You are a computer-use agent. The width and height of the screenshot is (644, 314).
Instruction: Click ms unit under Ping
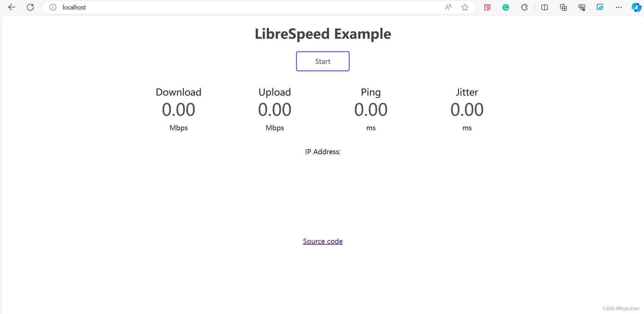(371, 128)
